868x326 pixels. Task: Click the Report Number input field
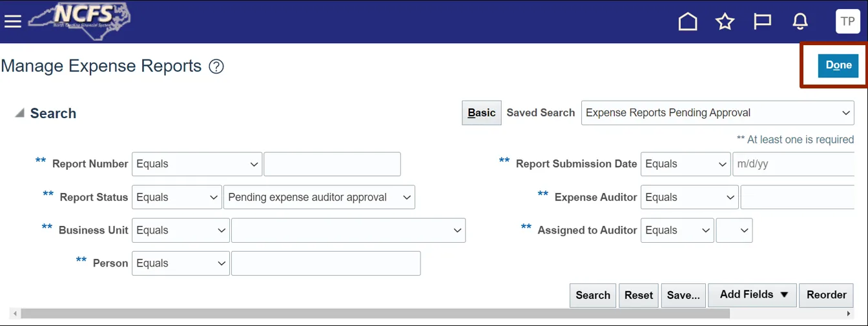point(332,165)
